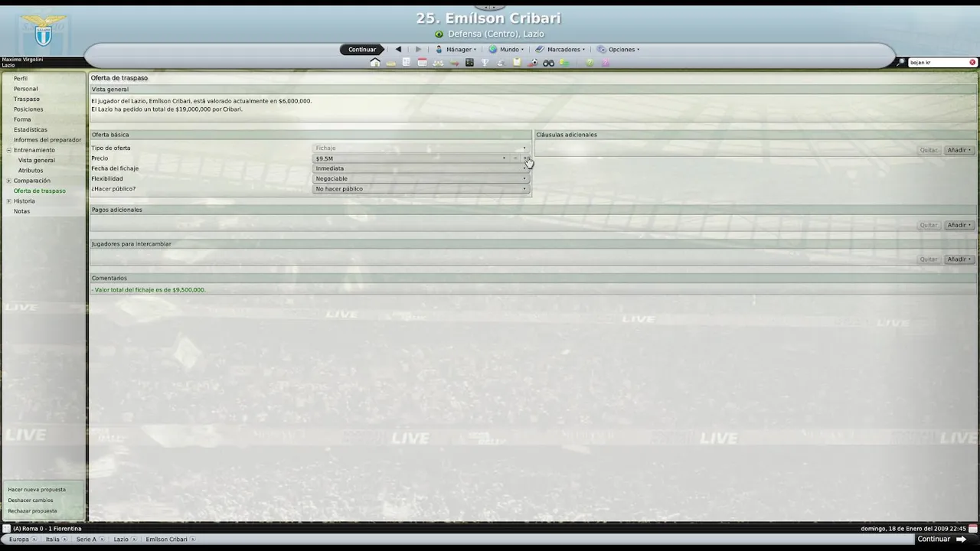Open Tipo de oferta dropdown
Screen dimensions: 980x551
point(420,148)
